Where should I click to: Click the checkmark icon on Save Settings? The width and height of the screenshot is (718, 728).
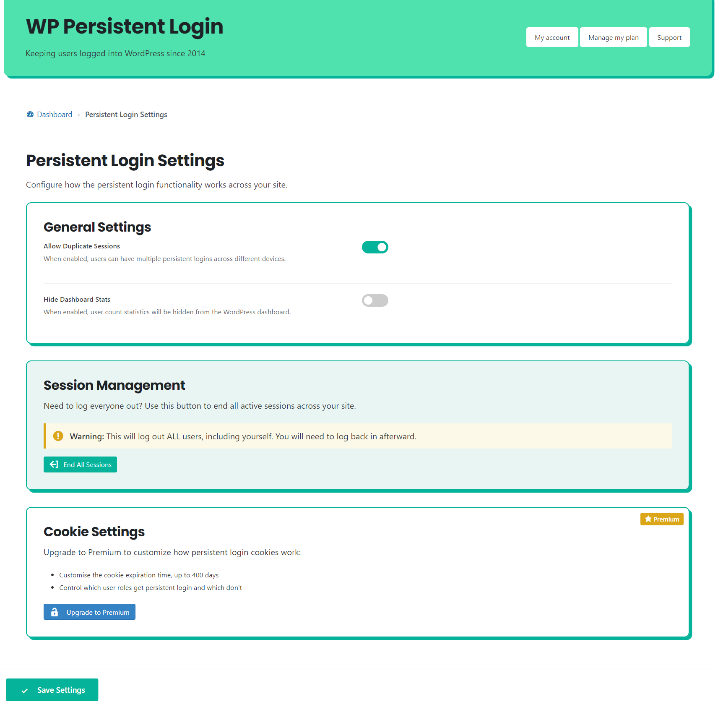pyautogui.click(x=24, y=690)
